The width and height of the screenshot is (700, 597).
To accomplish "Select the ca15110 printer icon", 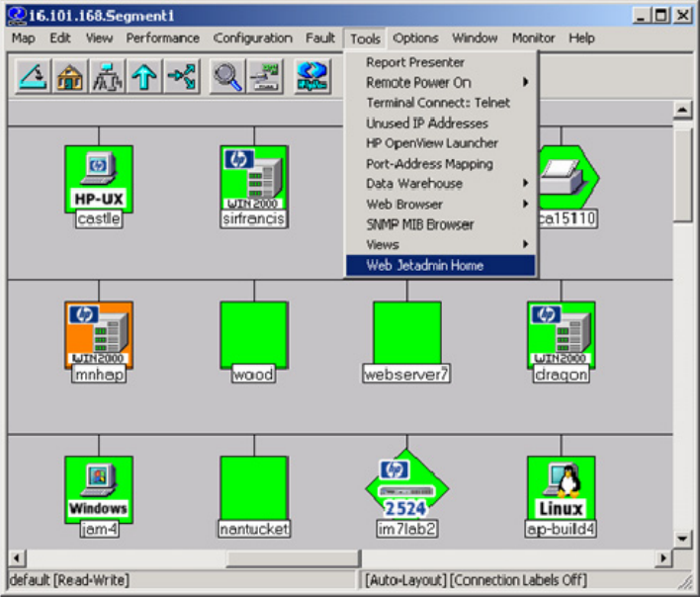I will (x=569, y=177).
